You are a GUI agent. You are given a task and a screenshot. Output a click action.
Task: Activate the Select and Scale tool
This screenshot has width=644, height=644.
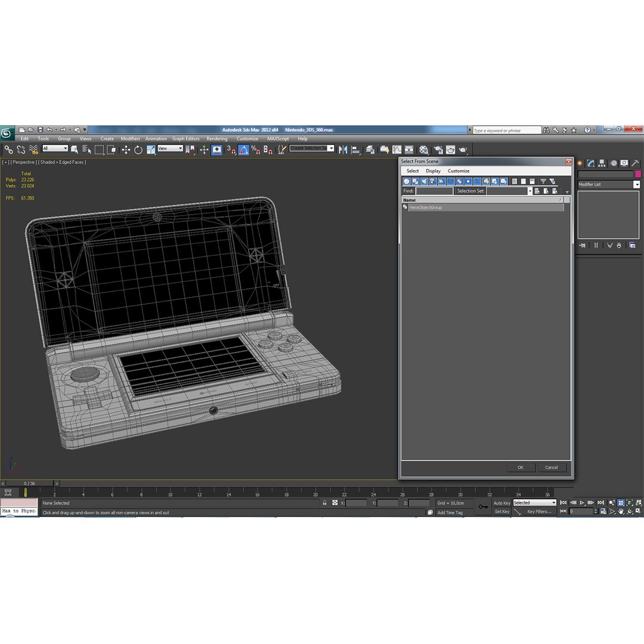pyautogui.click(x=151, y=150)
